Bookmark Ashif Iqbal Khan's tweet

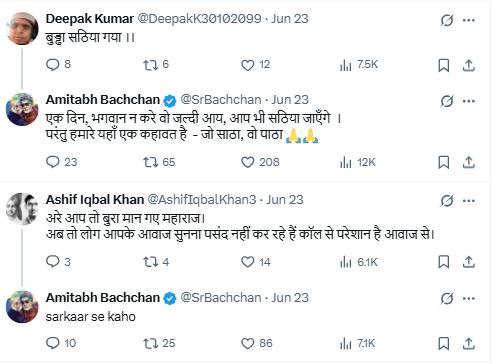point(443,262)
